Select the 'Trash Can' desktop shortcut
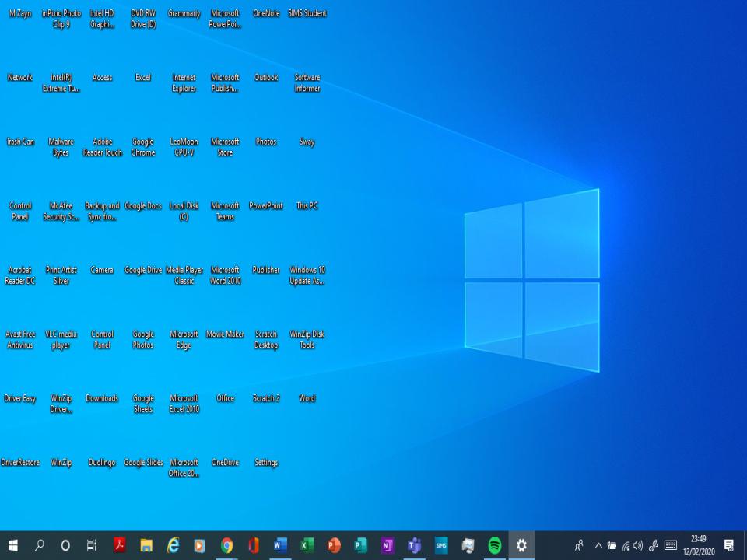Viewport: 747px width, 560px height. click(20, 142)
